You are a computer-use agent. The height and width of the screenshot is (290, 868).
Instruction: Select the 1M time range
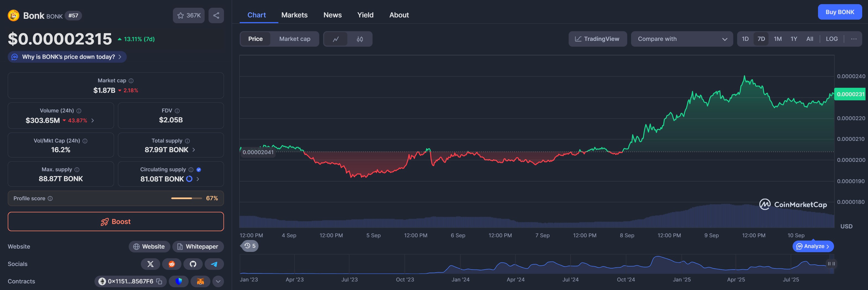(x=777, y=39)
